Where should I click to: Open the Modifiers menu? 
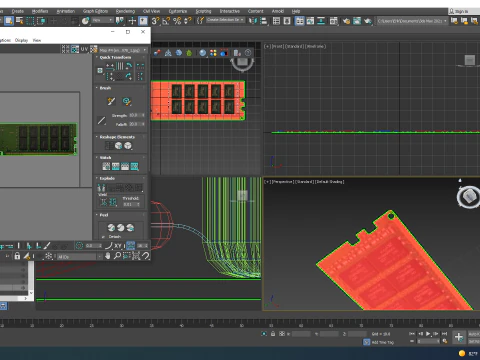(x=40, y=11)
